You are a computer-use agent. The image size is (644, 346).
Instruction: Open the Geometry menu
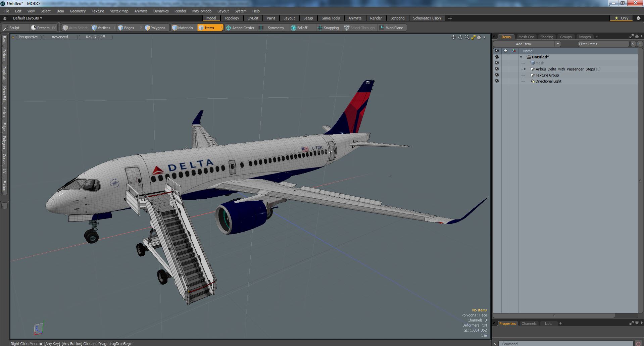pyautogui.click(x=78, y=11)
